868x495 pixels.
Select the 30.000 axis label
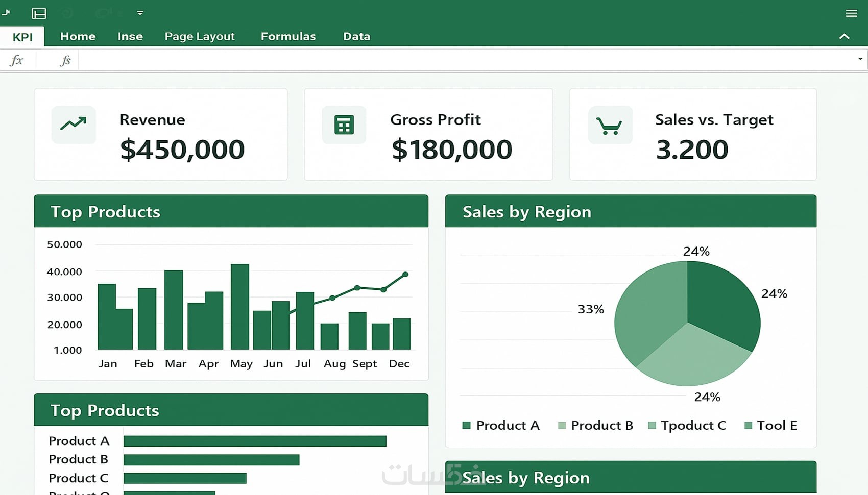pos(64,298)
